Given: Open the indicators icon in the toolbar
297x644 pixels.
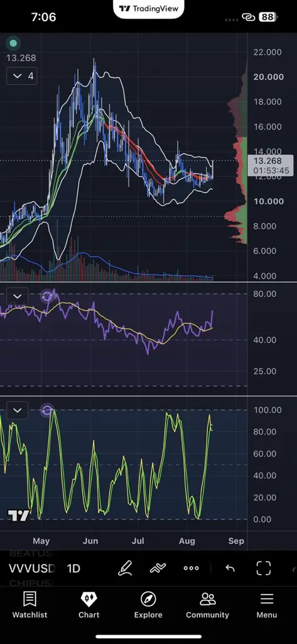Looking at the screenshot, I should click(x=158, y=568).
